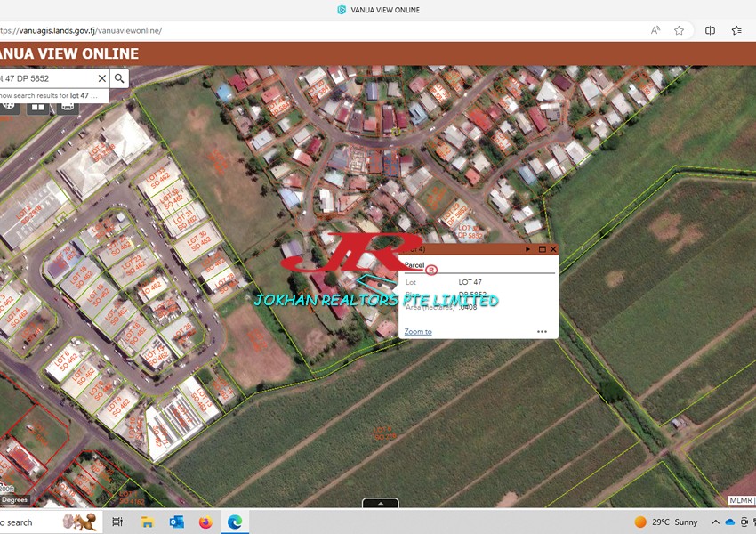The image size is (756, 534).
Task: Show next feature in popup
Action: (528, 249)
